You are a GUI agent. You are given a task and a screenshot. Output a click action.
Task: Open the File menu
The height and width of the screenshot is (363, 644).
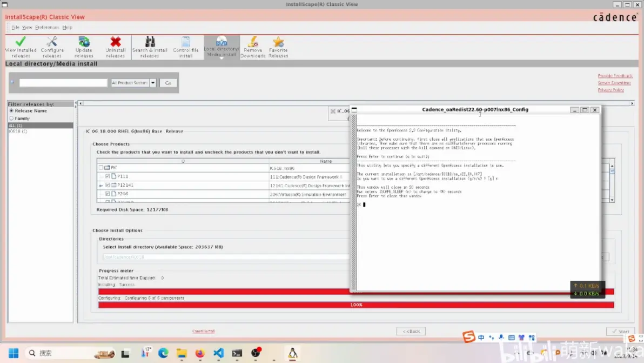(15, 27)
